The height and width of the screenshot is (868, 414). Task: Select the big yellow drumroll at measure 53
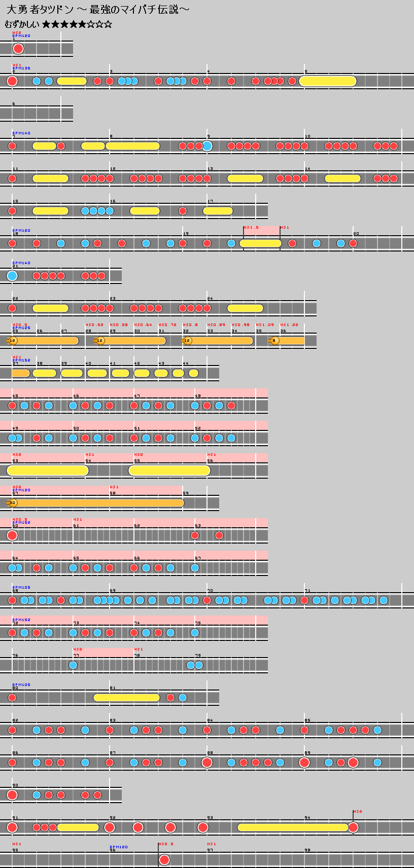(x=48, y=471)
